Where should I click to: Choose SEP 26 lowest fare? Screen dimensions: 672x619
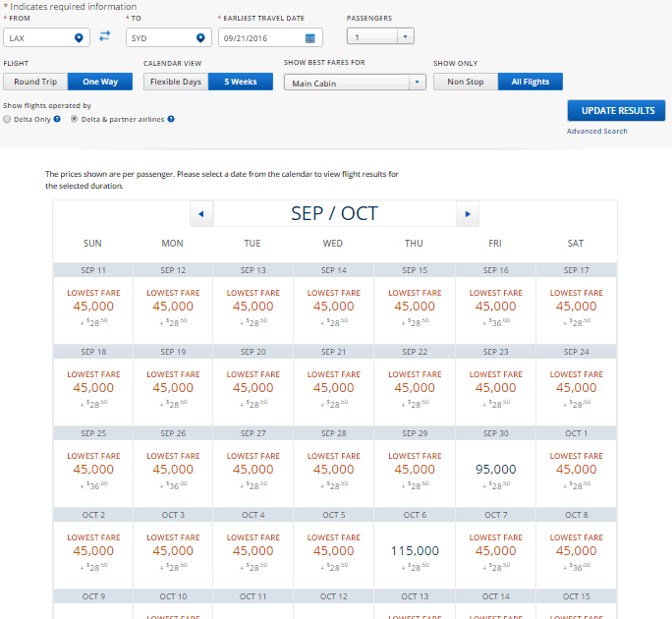point(173,473)
